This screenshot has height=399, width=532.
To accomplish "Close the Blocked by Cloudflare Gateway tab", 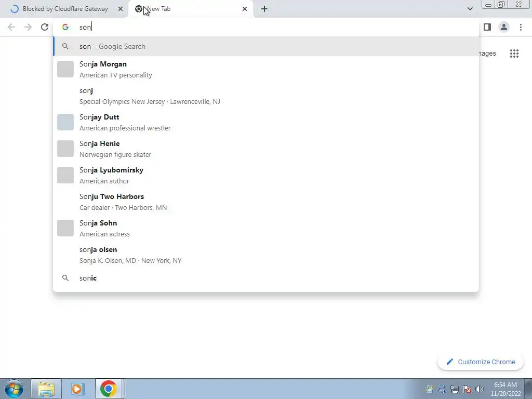I will [x=121, y=9].
